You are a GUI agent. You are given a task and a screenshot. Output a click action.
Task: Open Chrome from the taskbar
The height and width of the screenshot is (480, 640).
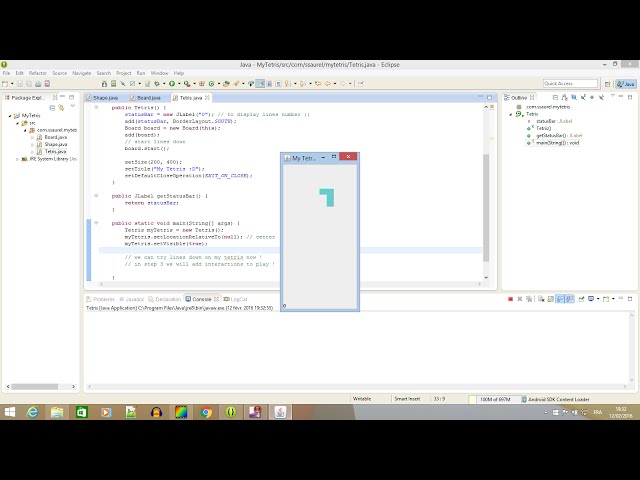(x=206, y=412)
